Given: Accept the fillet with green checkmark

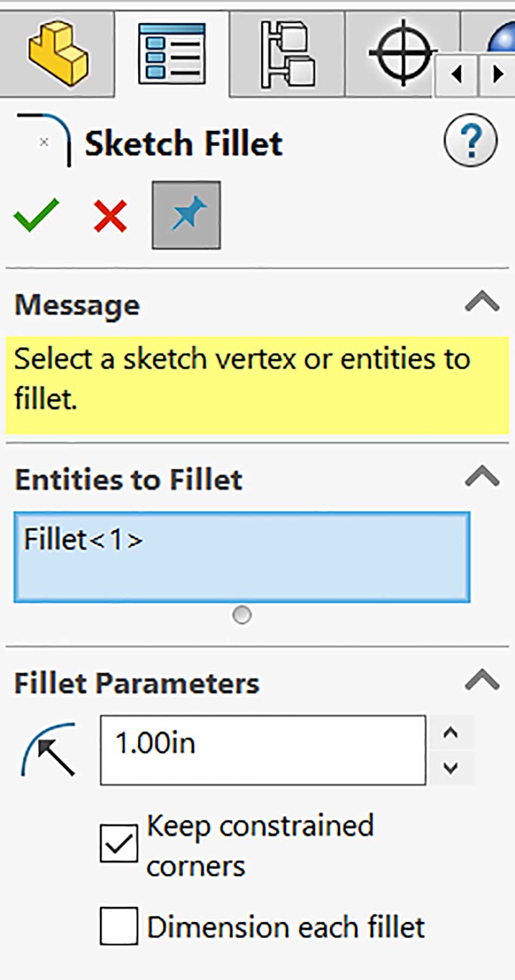Looking at the screenshot, I should (36, 215).
